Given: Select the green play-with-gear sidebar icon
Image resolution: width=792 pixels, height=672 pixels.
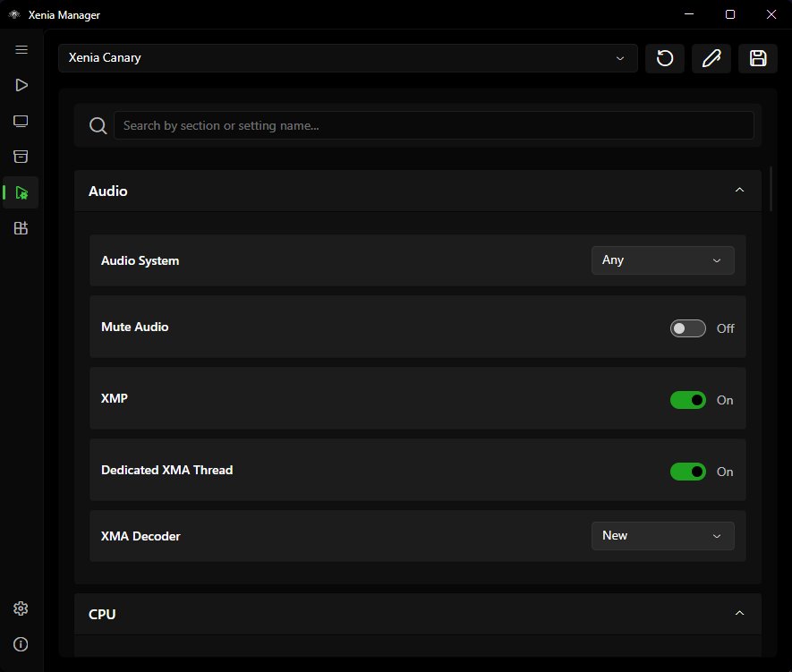Looking at the screenshot, I should point(21,192).
